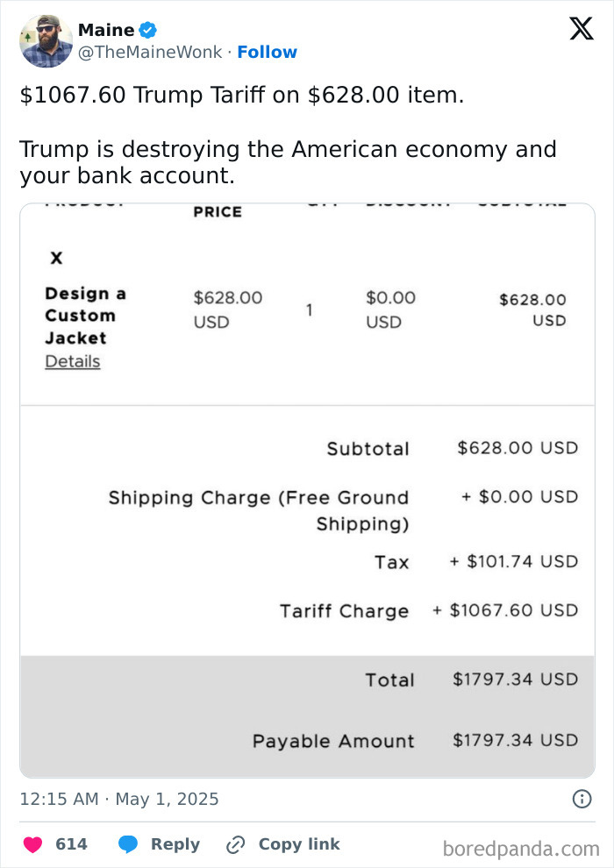614x868 pixels.
Task: Remove the Custom Jacket item via its X
Action: tap(55, 258)
